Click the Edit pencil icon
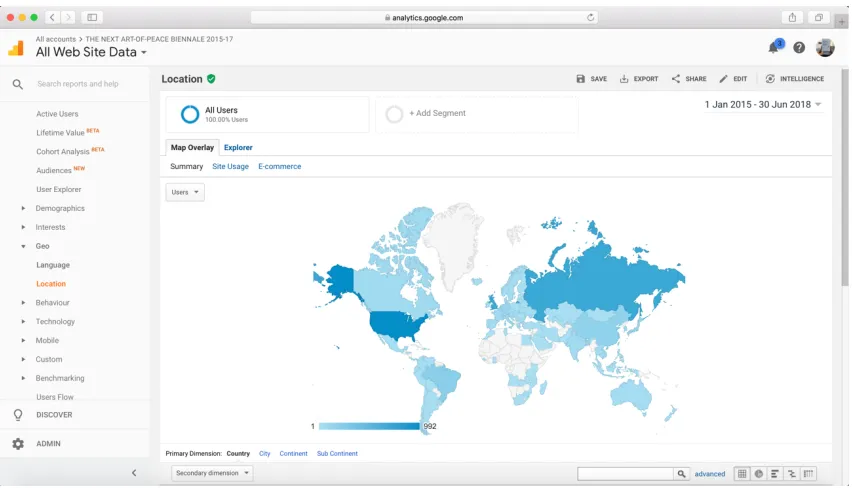The height and width of the screenshot is (488, 852). click(x=723, y=79)
